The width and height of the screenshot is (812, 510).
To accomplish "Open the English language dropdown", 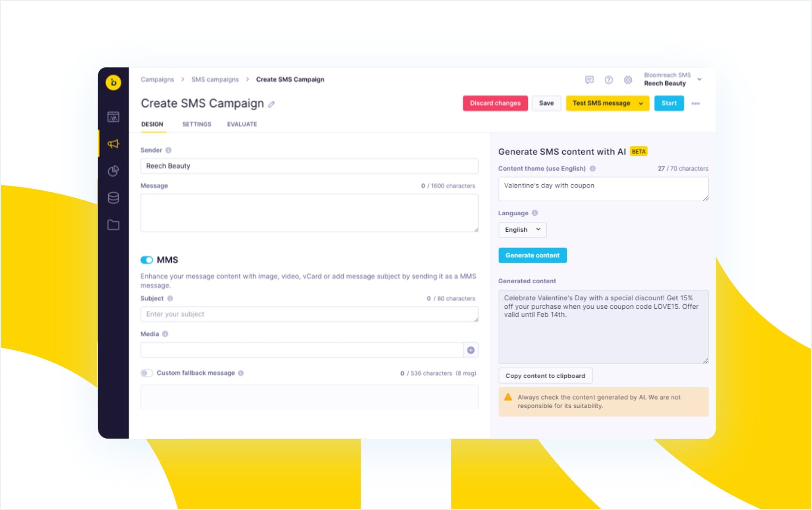I will tap(522, 230).
